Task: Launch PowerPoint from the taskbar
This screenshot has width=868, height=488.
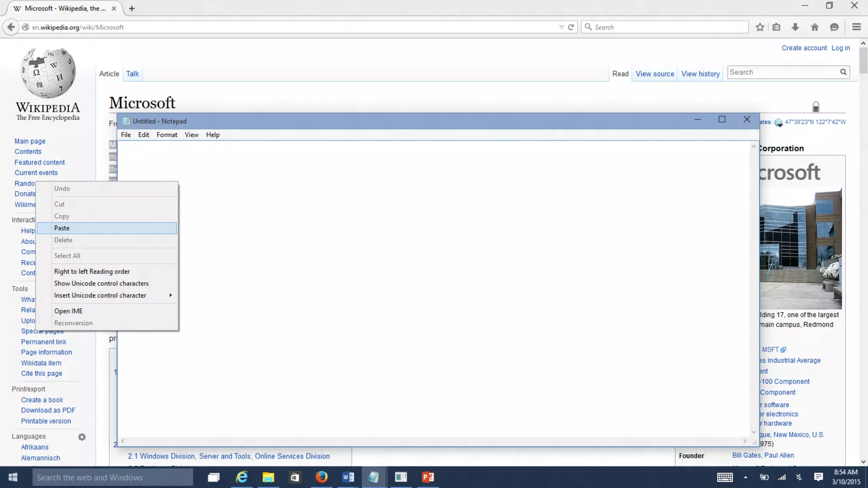Action: click(x=428, y=477)
